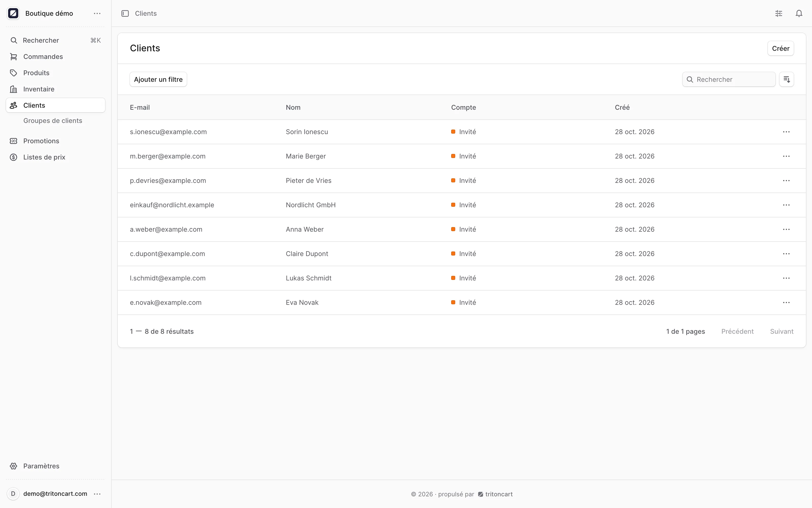Open actions menu for Claire Dupont
Viewport: 812px width, 508px height.
coord(786,254)
